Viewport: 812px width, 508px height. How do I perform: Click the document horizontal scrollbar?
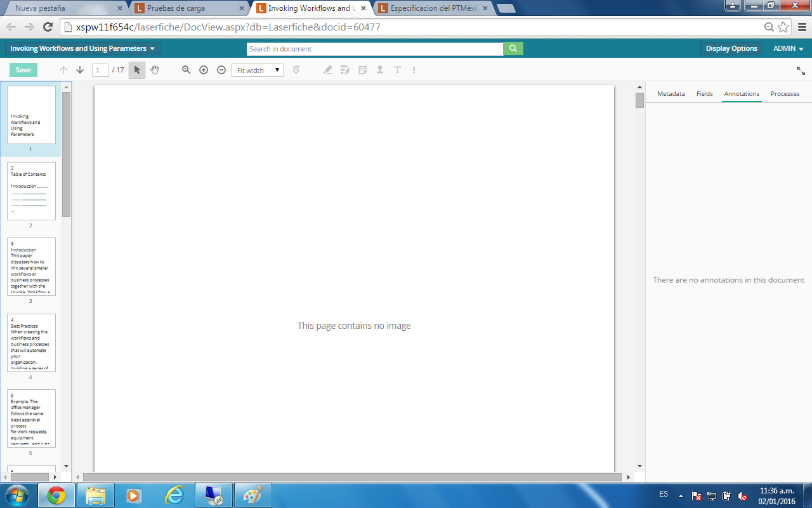pos(352,477)
